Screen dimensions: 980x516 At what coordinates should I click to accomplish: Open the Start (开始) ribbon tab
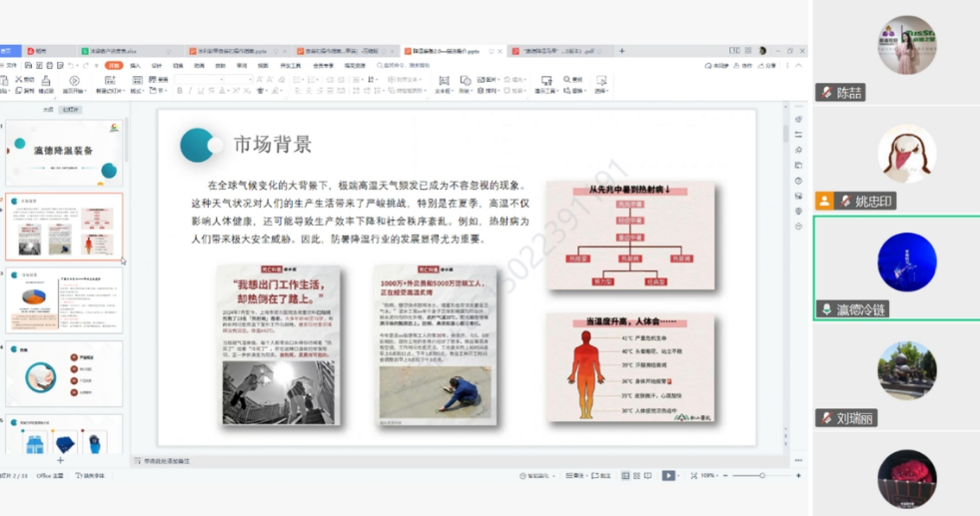pos(114,65)
